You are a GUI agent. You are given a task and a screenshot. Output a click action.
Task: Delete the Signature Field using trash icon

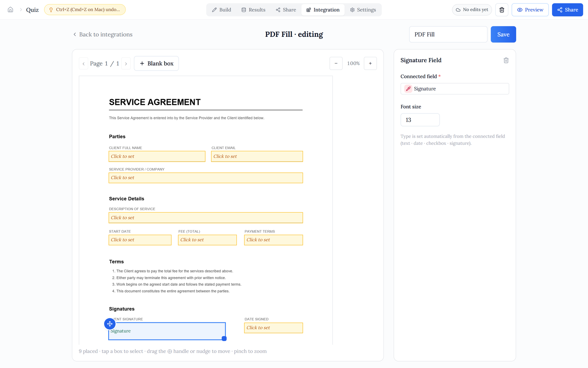tap(506, 60)
